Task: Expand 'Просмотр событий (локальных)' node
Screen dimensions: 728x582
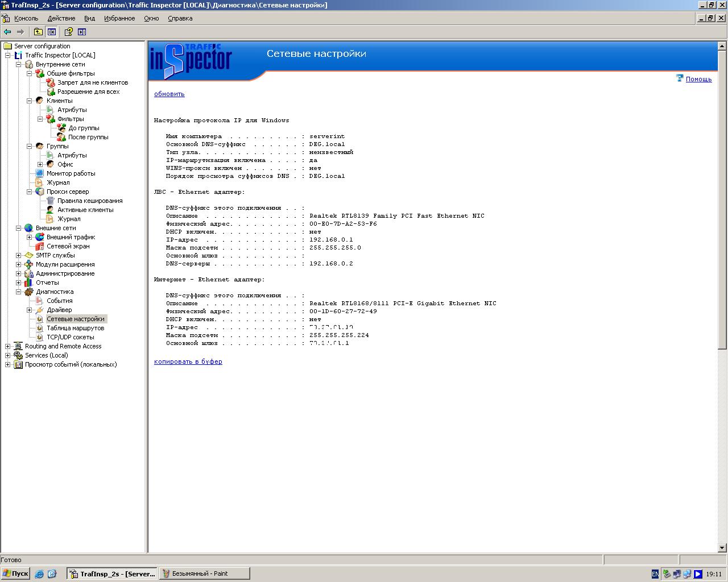Action: click(x=8, y=364)
